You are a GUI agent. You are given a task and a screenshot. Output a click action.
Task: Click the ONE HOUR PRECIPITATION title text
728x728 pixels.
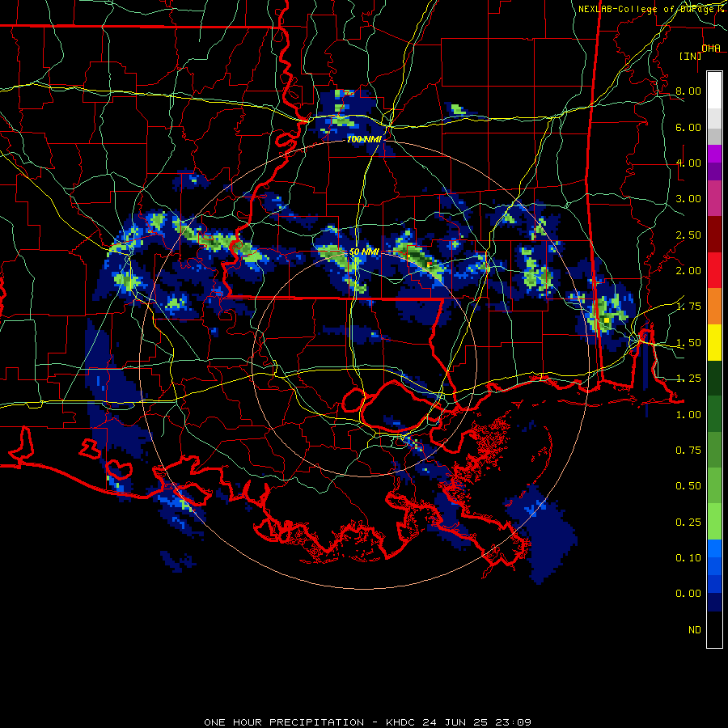pos(284,722)
